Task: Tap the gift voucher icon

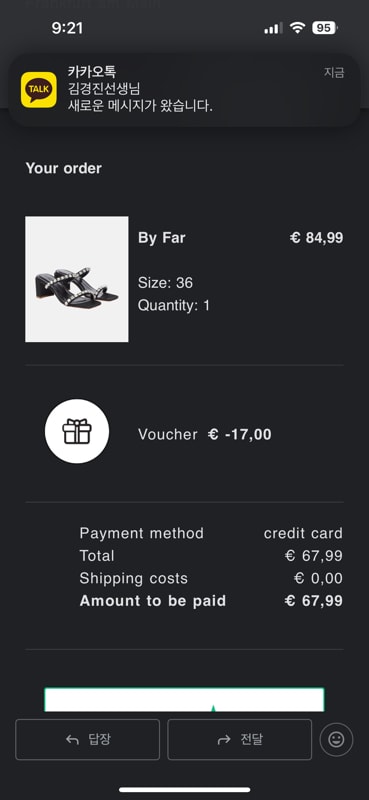Action: (x=77, y=431)
